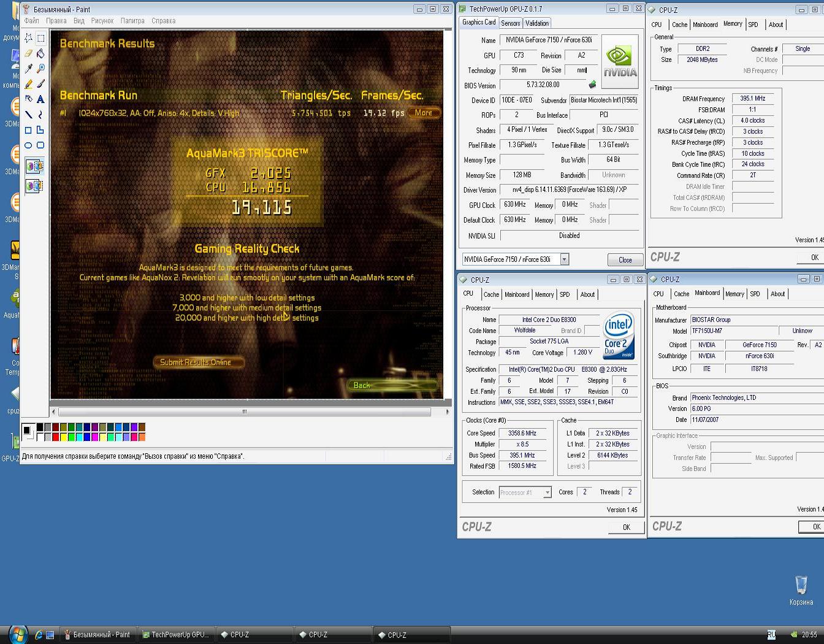The width and height of the screenshot is (824, 644).
Task: Switch to the Sensors tab in GPU-Z
Action: coord(511,23)
